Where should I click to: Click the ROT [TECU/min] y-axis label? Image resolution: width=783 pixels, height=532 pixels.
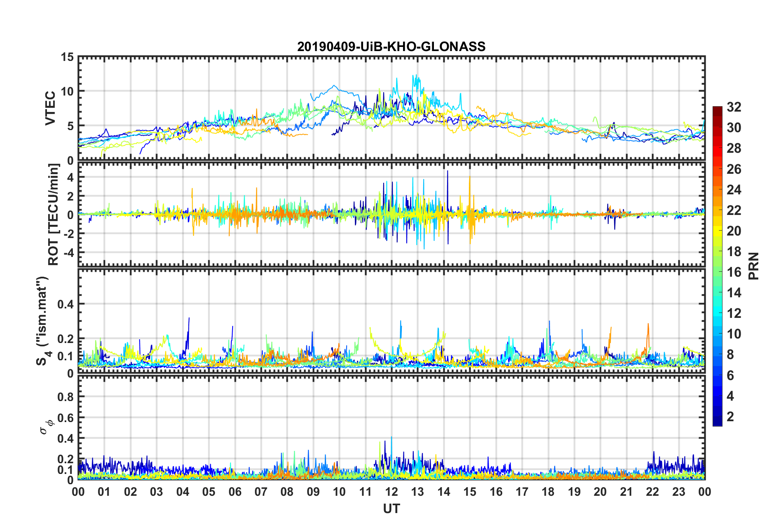click(x=54, y=215)
